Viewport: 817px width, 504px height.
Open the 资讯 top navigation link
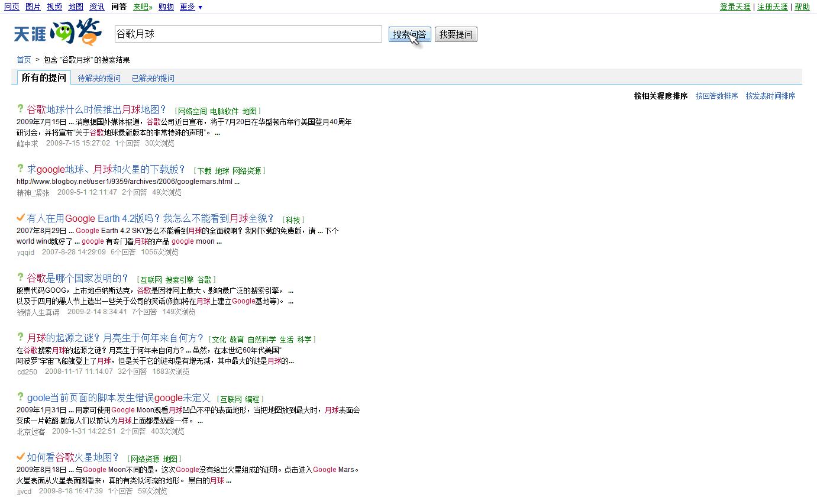coord(97,7)
